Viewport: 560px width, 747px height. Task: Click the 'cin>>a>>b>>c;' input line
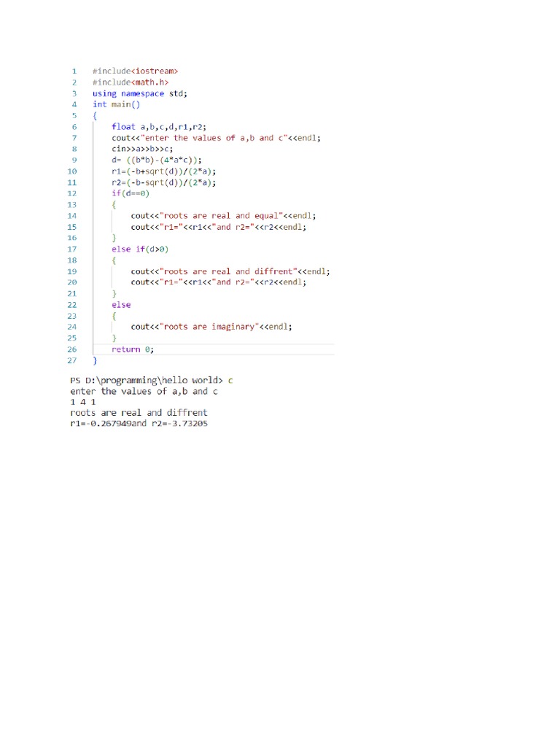pyautogui.click(x=142, y=149)
